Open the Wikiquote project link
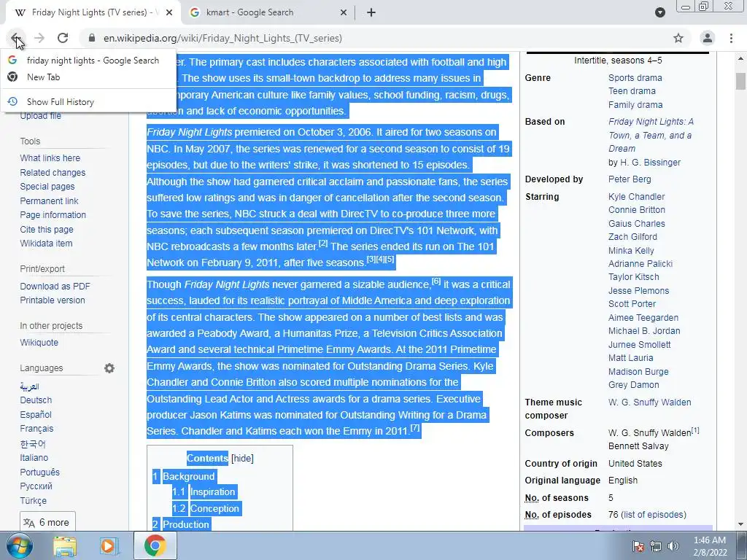The width and height of the screenshot is (747, 560). (39, 343)
